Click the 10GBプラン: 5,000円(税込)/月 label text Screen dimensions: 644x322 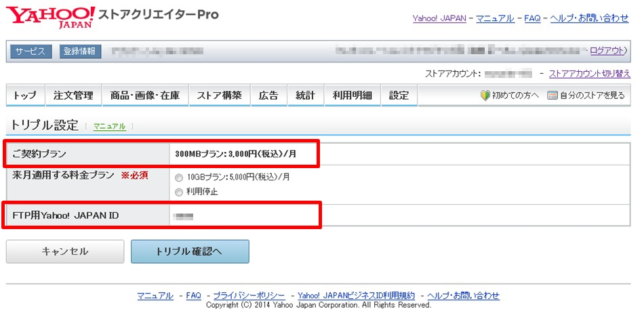(238, 178)
